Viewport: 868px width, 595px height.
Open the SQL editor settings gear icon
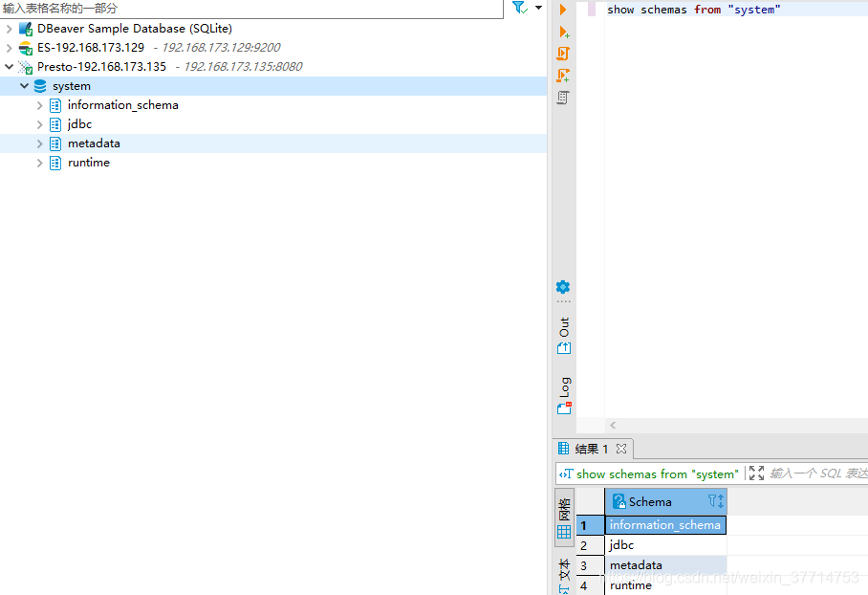pyautogui.click(x=563, y=287)
